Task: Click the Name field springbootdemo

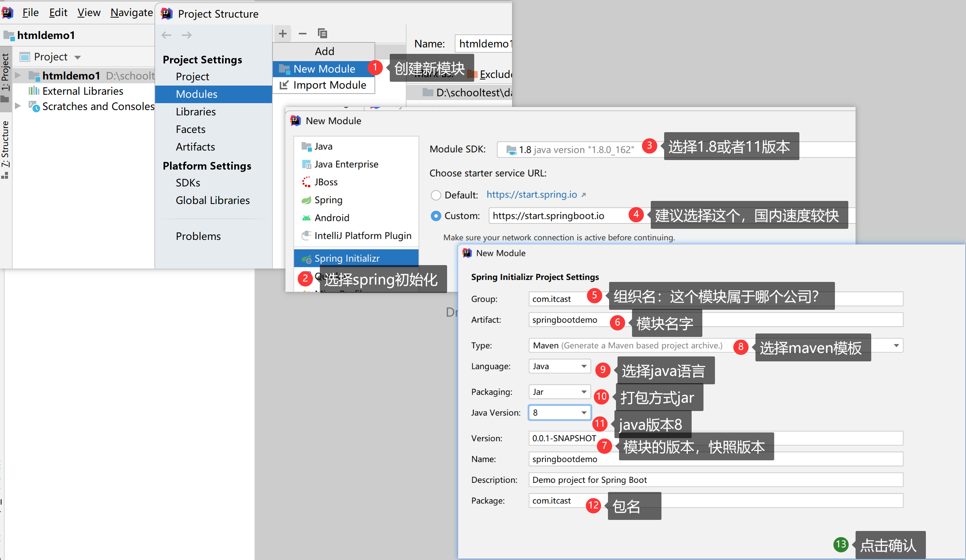Action: pos(715,459)
